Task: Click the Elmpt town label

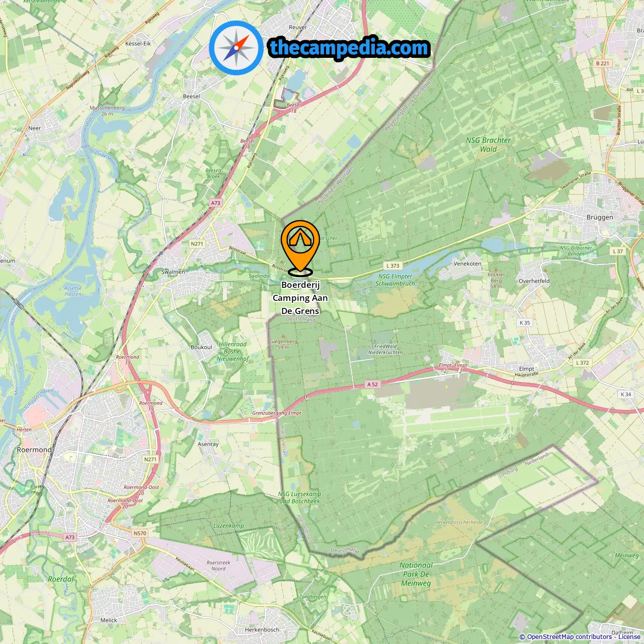Action: [x=527, y=369]
